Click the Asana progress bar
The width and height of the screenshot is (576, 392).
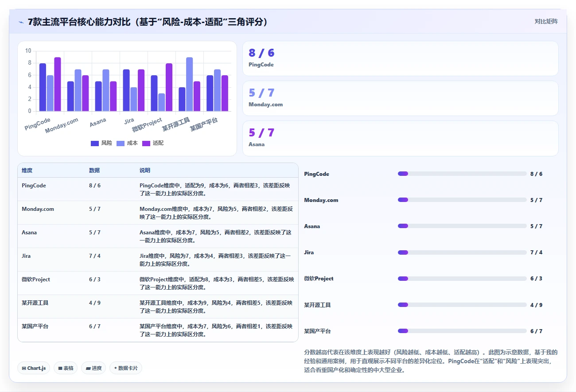pos(462,226)
